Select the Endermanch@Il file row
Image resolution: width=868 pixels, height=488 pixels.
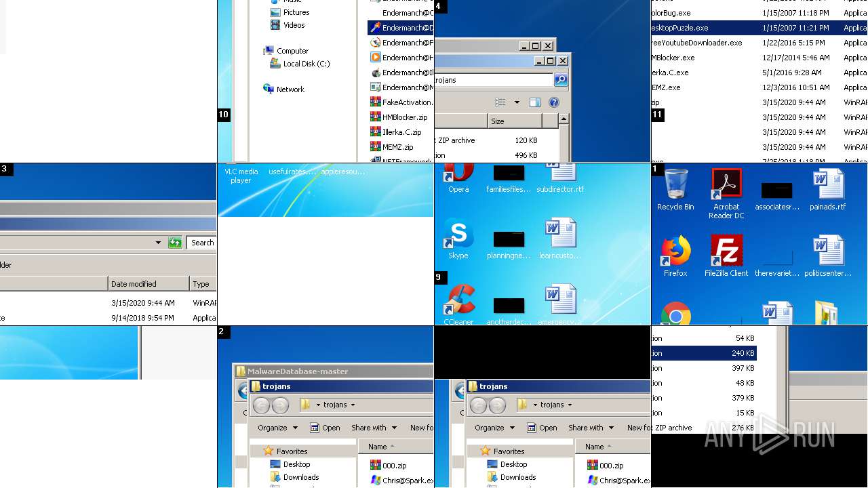coord(401,73)
